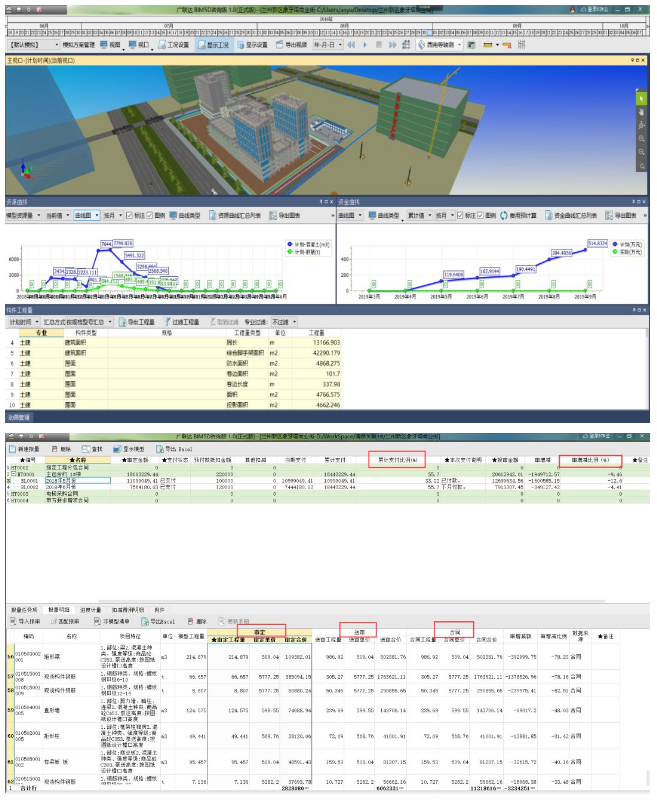Screen dimensions: 657x803
Task: Open 工况设置 settings in toolbar
Action: tap(173, 45)
